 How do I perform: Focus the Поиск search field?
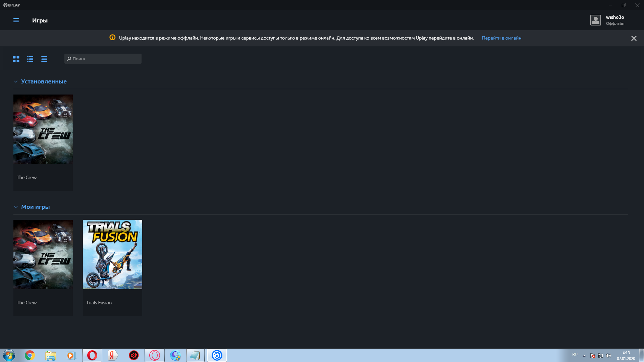(x=103, y=59)
